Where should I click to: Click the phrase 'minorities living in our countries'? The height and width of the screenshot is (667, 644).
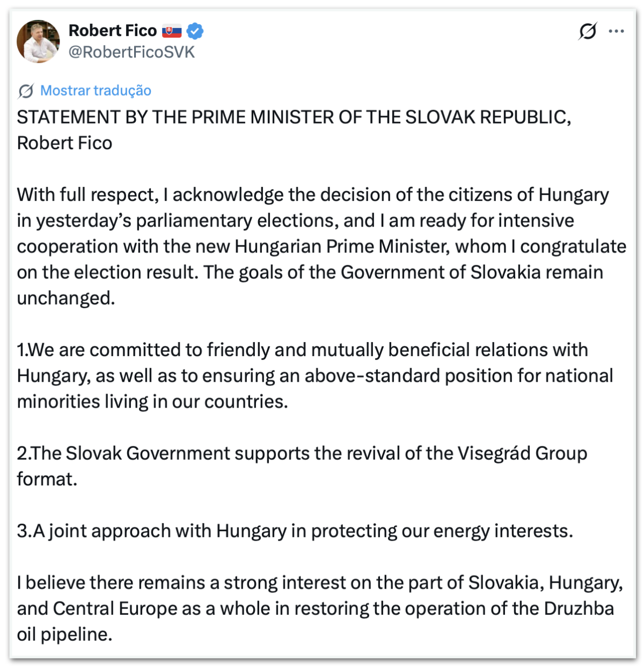(x=152, y=402)
